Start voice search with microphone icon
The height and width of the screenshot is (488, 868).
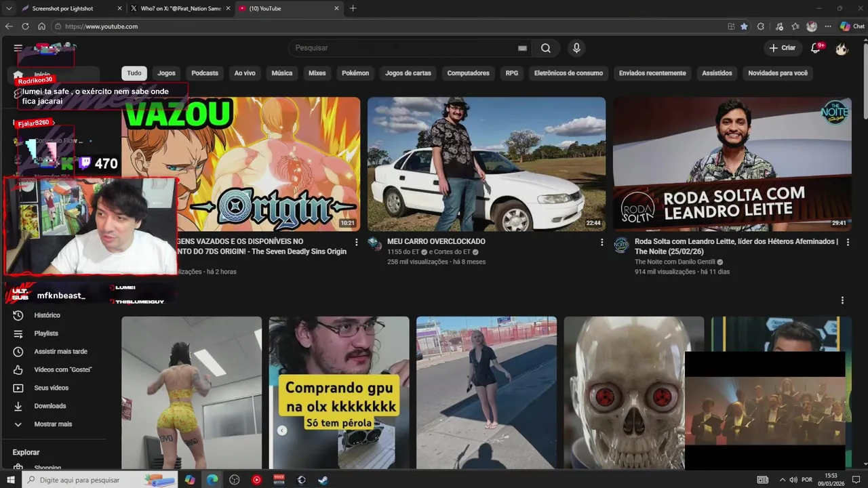coord(576,48)
